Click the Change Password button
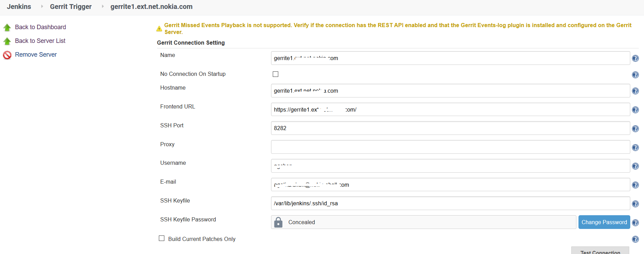This screenshot has width=644, height=254. coord(604,222)
